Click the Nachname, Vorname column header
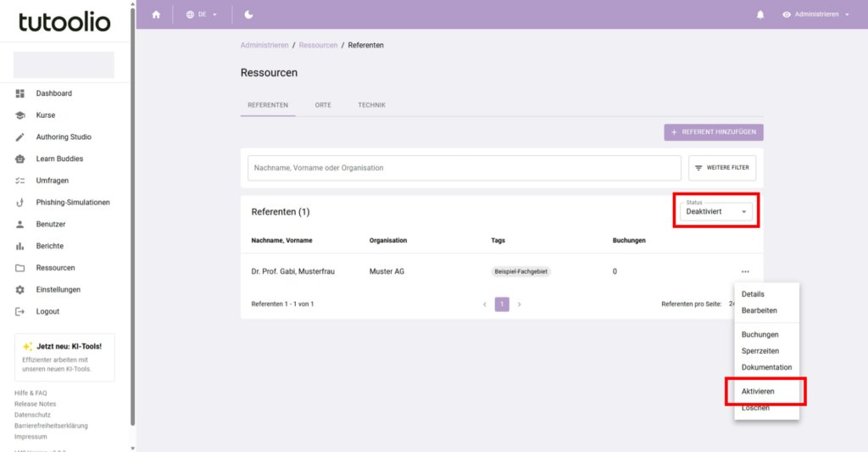 281,240
